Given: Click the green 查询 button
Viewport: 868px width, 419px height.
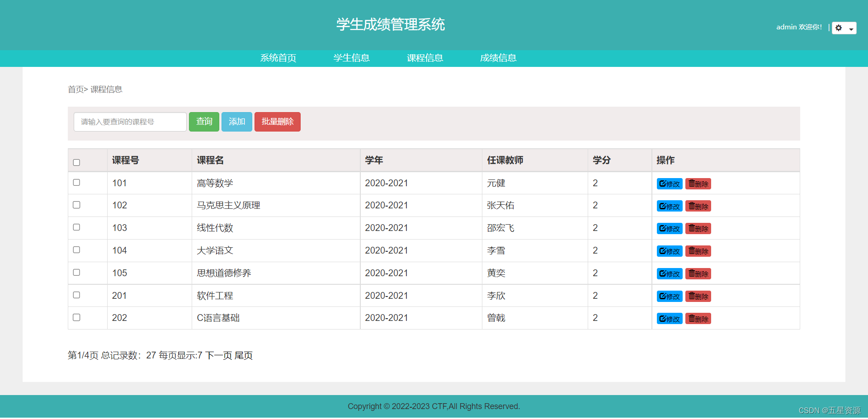Looking at the screenshot, I should click(204, 122).
